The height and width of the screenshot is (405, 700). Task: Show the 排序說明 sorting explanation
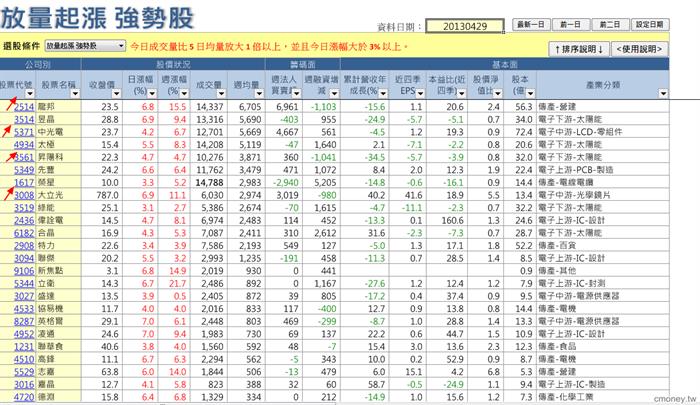tap(579, 49)
